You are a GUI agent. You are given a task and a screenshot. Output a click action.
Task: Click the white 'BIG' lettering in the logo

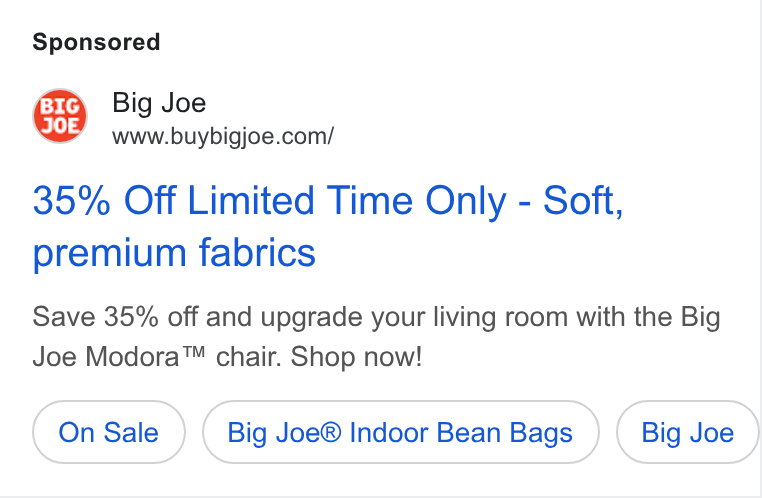point(60,106)
